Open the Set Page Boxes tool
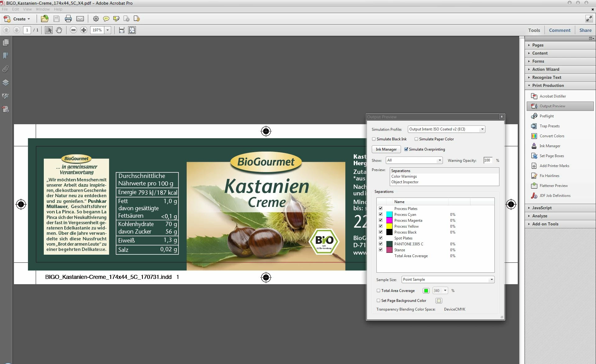 [552, 156]
